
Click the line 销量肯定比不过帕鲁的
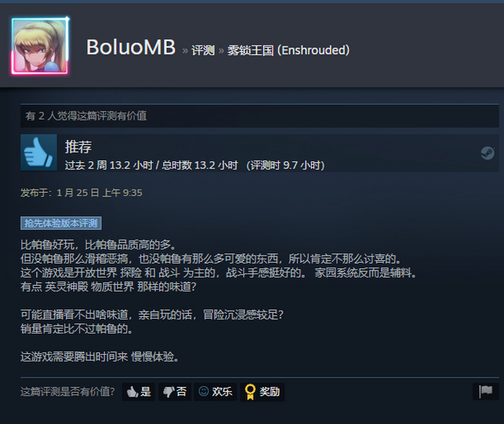[x=77, y=329]
